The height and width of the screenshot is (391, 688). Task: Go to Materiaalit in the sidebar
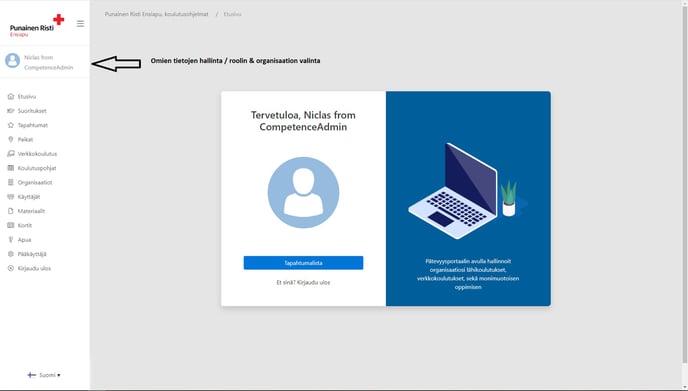click(31, 211)
